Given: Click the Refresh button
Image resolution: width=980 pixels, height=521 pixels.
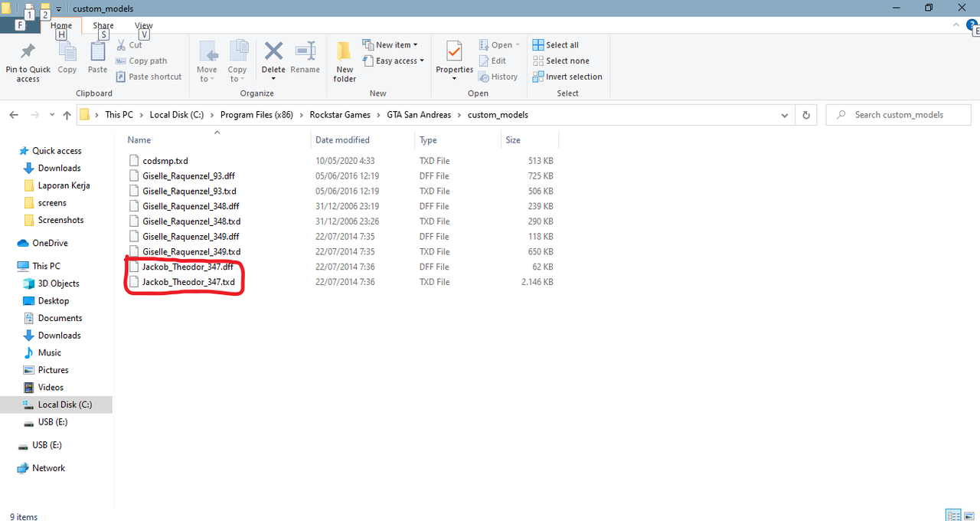Looking at the screenshot, I should coord(805,115).
